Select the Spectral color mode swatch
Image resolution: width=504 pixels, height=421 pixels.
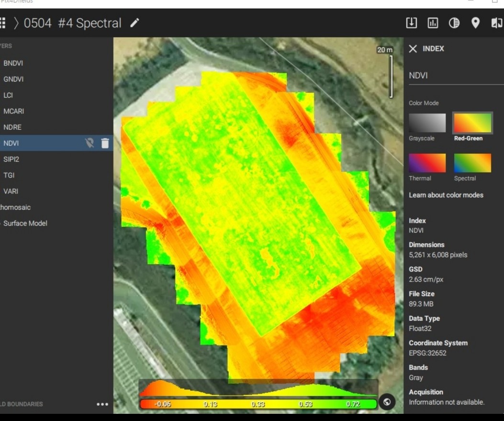pyautogui.click(x=472, y=163)
